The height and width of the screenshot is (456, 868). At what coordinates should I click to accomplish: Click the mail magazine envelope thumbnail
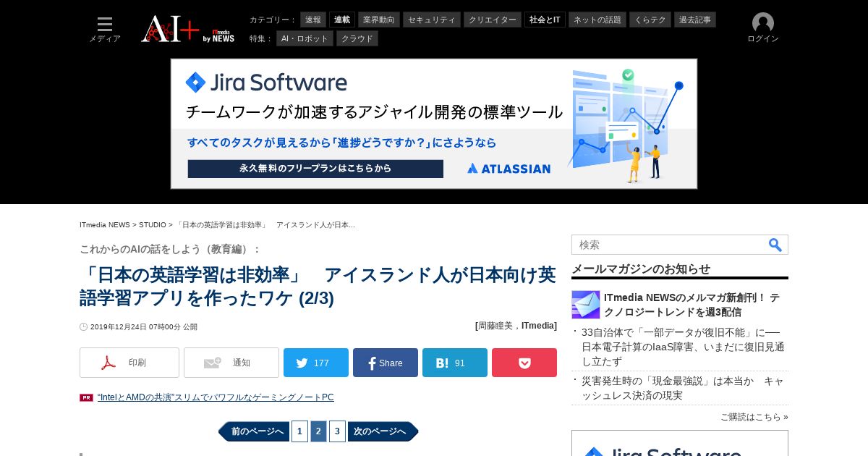pyautogui.click(x=586, y=305)
